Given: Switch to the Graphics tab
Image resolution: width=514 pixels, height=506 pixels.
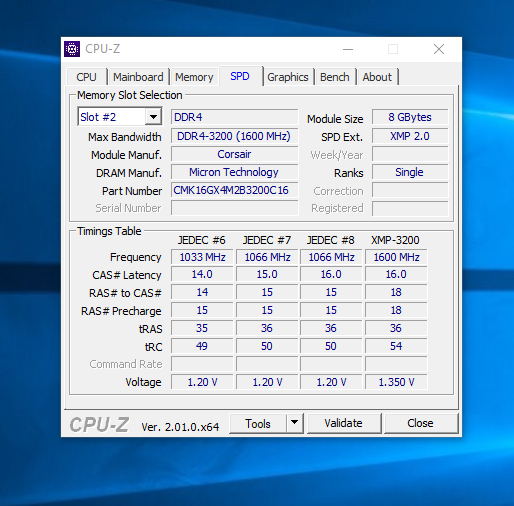Looking at the screenshot, I should tap(288, 77).
